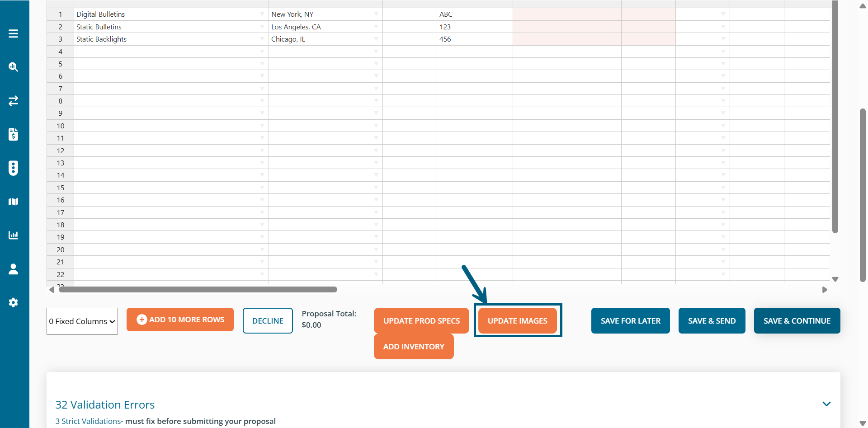This screenshot has height=428, width=868.
Task: Open the map icon in sidebar
Action: coord(13,202)
